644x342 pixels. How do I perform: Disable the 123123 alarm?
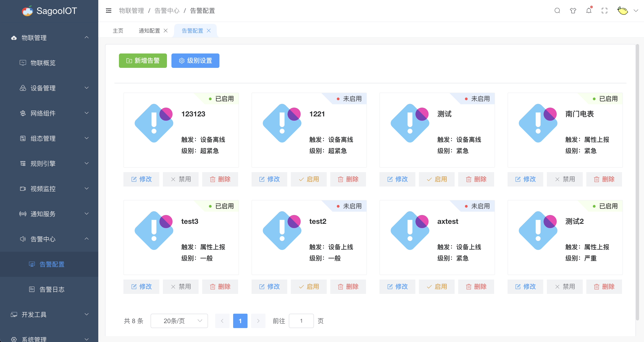180,179
